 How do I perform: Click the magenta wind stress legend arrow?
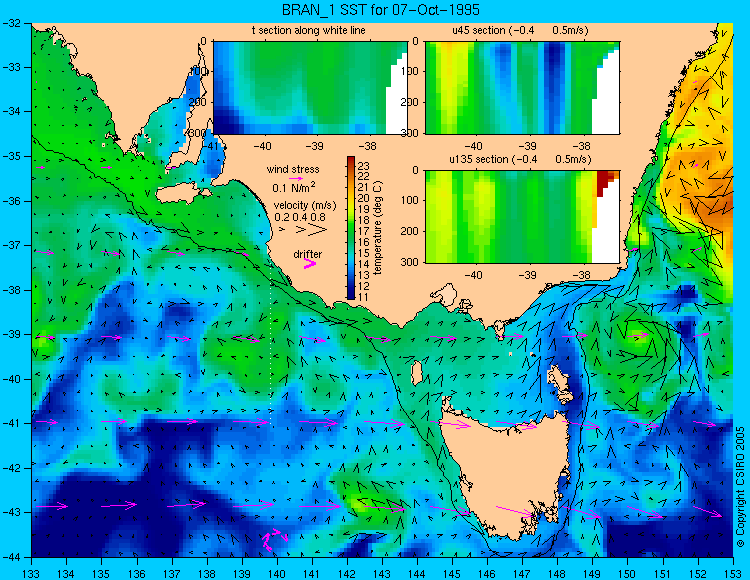[x=296, y=178]
